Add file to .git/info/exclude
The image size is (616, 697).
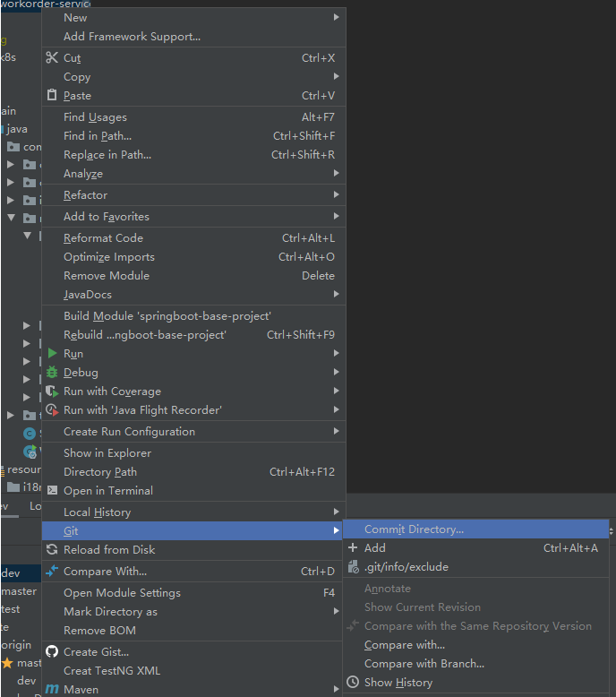coord(406,567)
